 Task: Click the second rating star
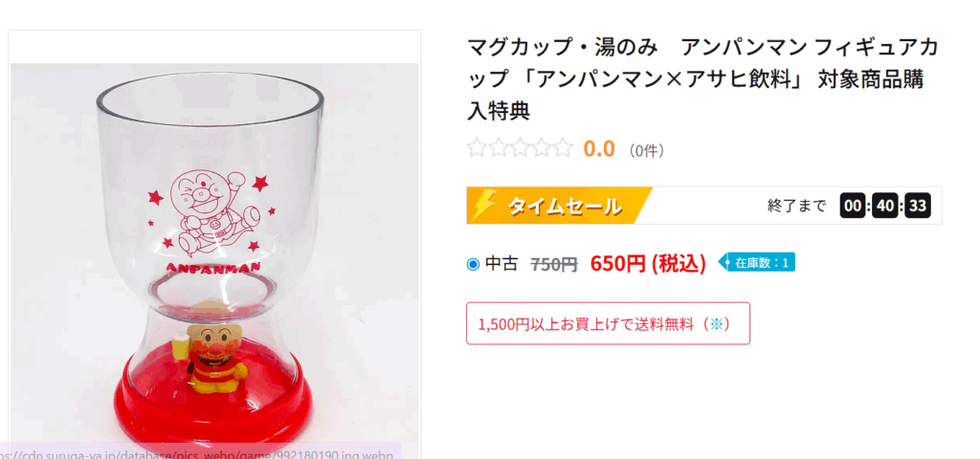tap(498, 148)
